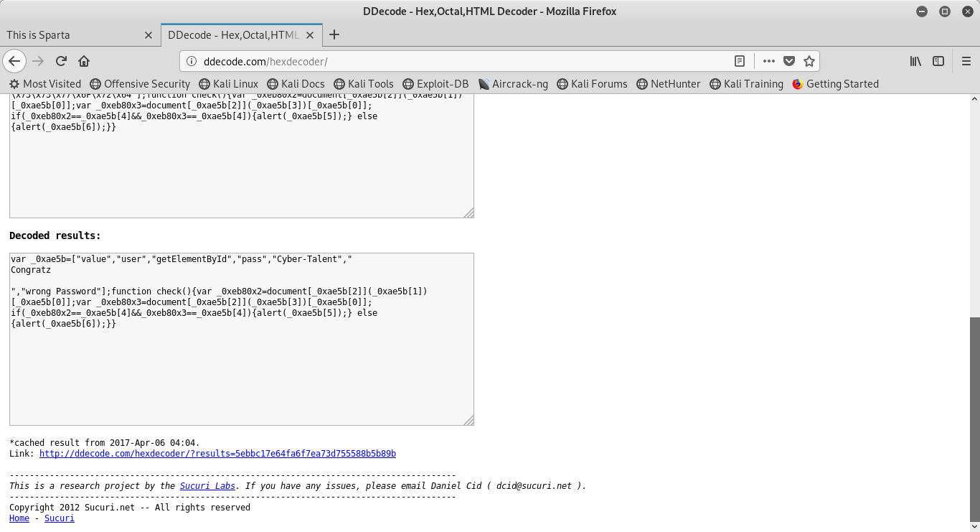Open the Library icon in the toolbar
The image size is (980, 532).
(915, 61)
